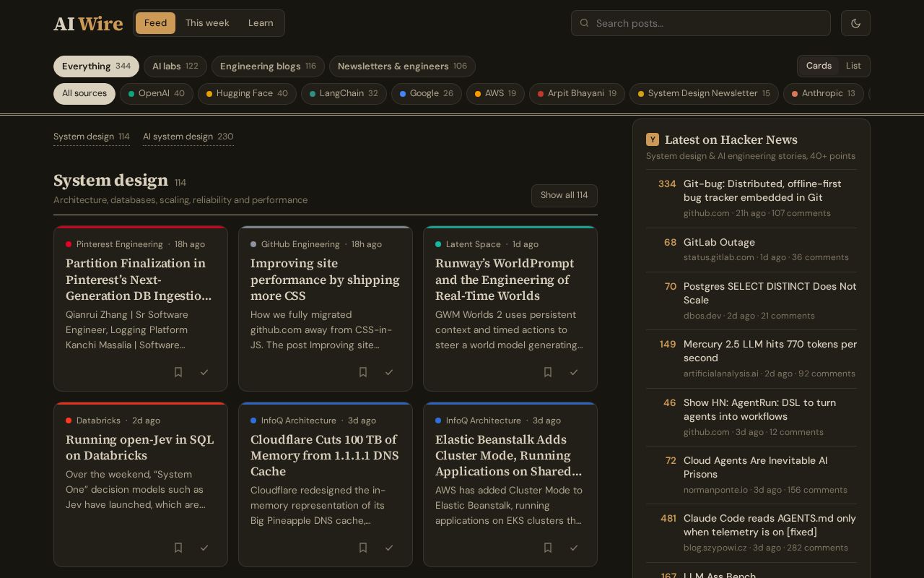
Task: Filter sources by Arpit Bhayani
Action: (x=577, y=94)
